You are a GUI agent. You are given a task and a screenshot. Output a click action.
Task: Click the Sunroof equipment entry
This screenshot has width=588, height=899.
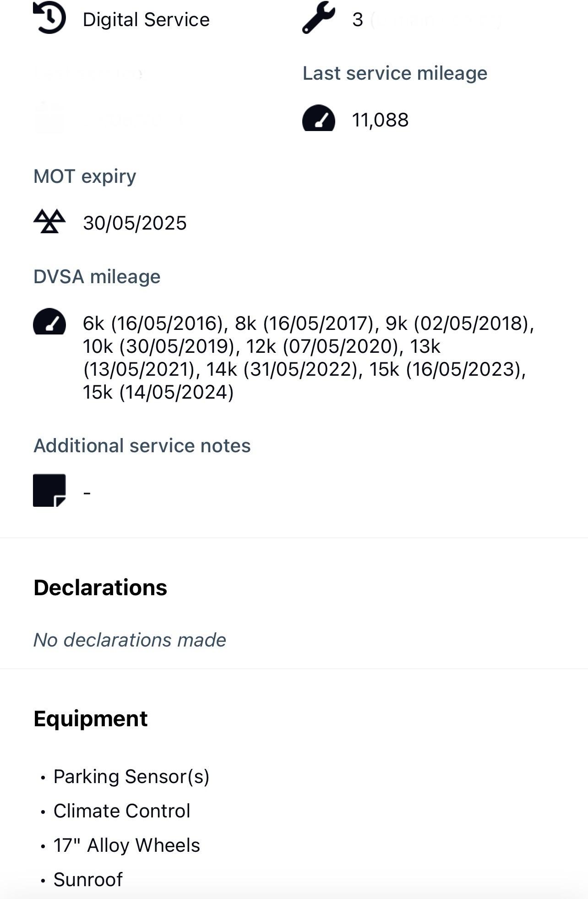pos(88,880)
